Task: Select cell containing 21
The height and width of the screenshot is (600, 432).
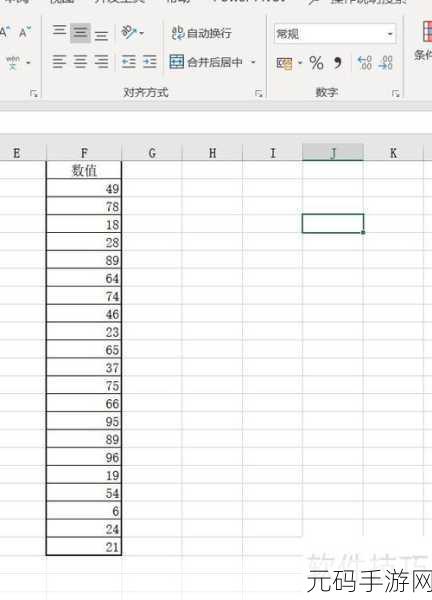Action: (x=84, y=547)
